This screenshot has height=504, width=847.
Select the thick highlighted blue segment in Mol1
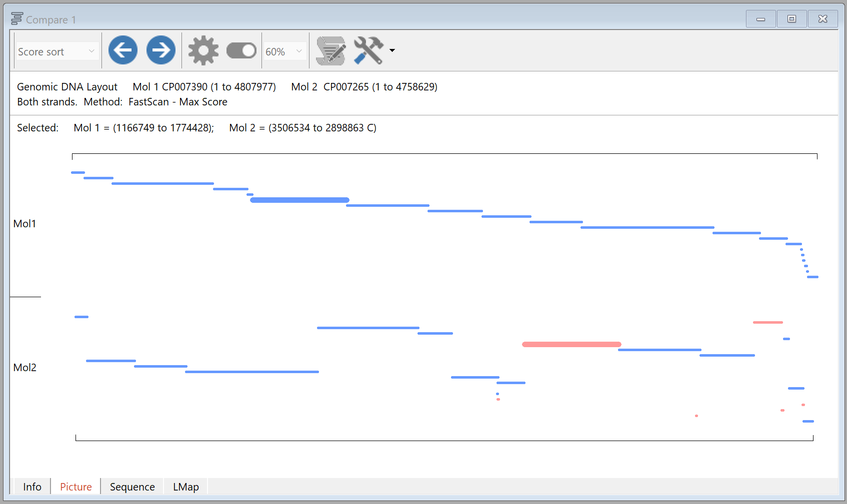[x=299, y=200]
